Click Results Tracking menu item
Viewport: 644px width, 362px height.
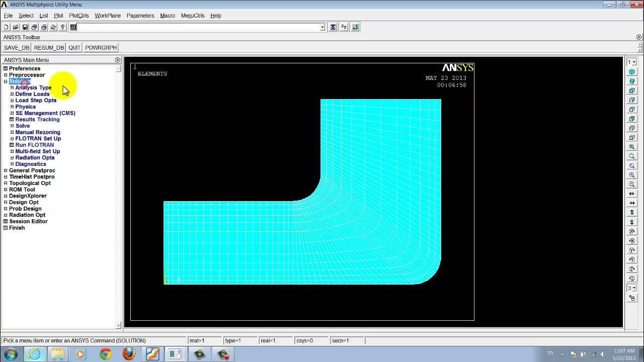tap(38, 120)
